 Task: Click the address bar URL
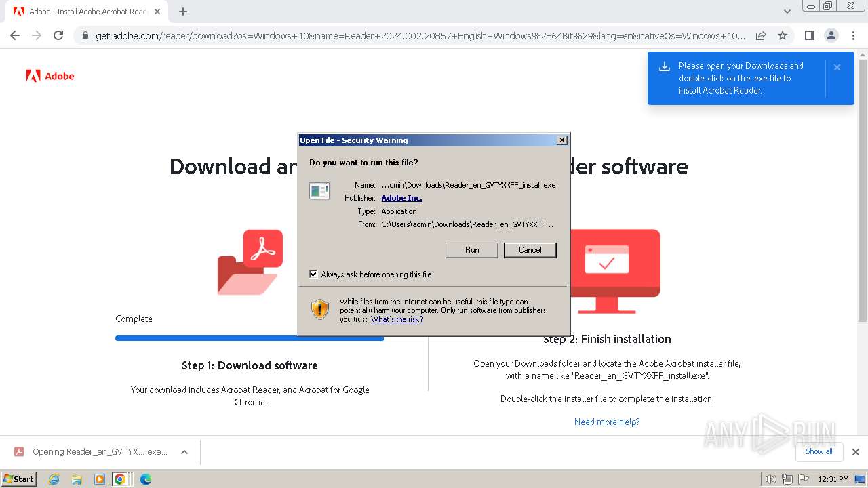[420, 36]
